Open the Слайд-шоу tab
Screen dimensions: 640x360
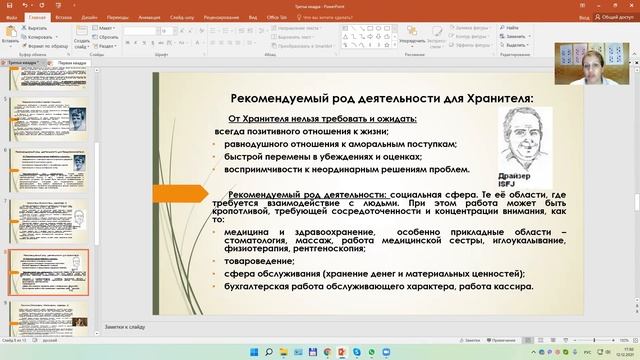[182, 18]
